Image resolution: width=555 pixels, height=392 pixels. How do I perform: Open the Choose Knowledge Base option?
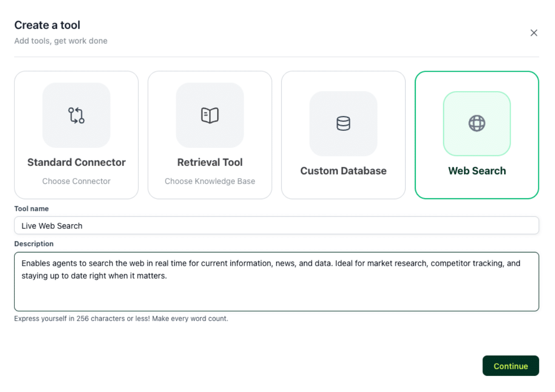210,181
